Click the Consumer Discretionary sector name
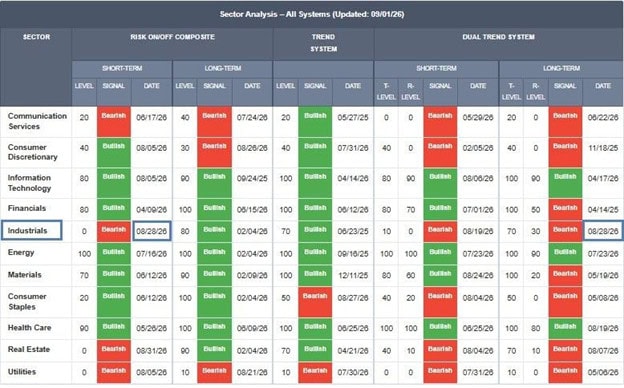Screen dimensions: 624x388 (x=33, y=152)
